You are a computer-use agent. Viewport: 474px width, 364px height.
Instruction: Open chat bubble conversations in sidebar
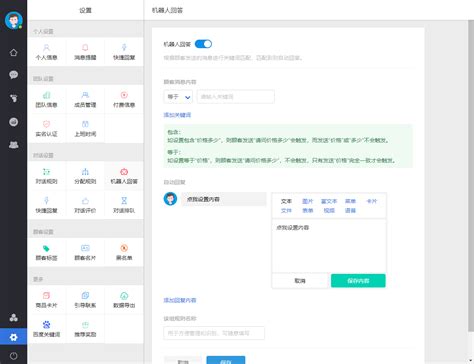click(13, 75)
